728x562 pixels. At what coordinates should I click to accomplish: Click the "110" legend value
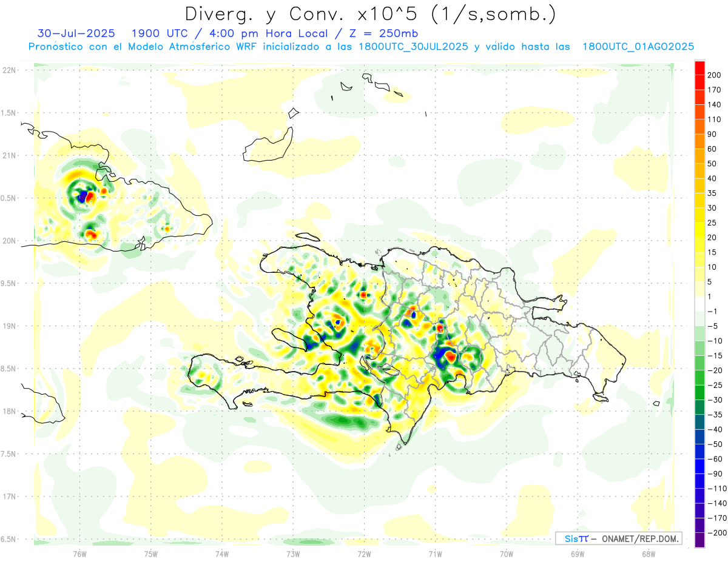click(714, 119)
